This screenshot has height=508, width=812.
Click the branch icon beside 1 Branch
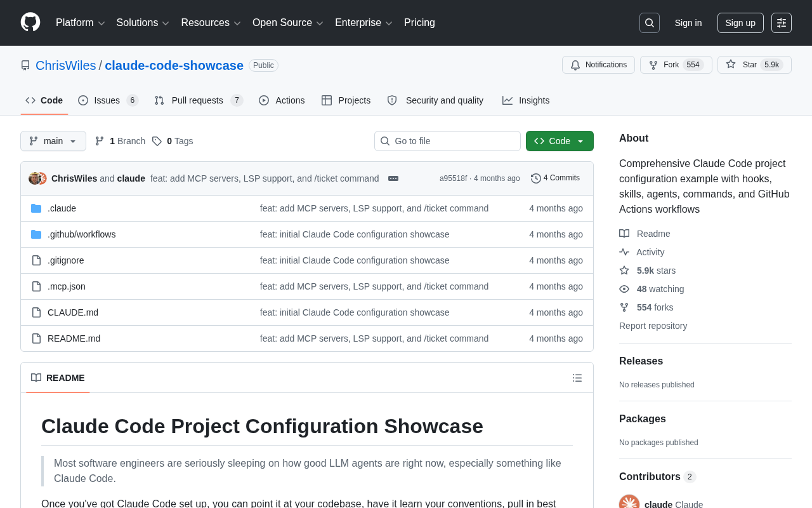(100, 141)
